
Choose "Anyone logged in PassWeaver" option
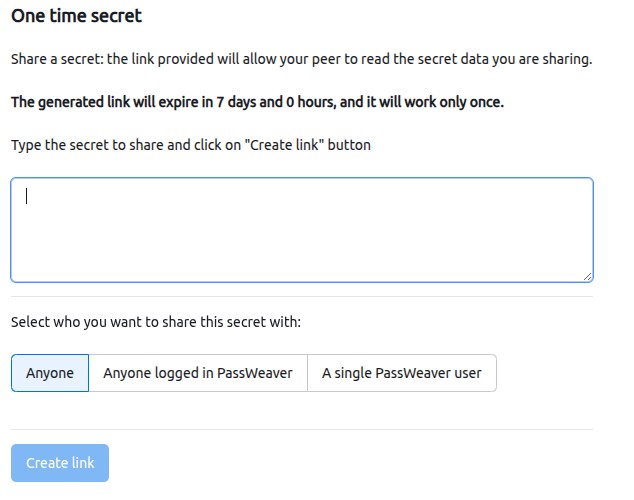pos(198,373)
